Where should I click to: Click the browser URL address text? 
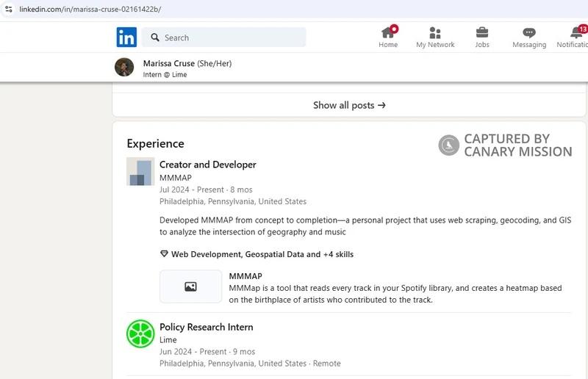tap(90, 9)
